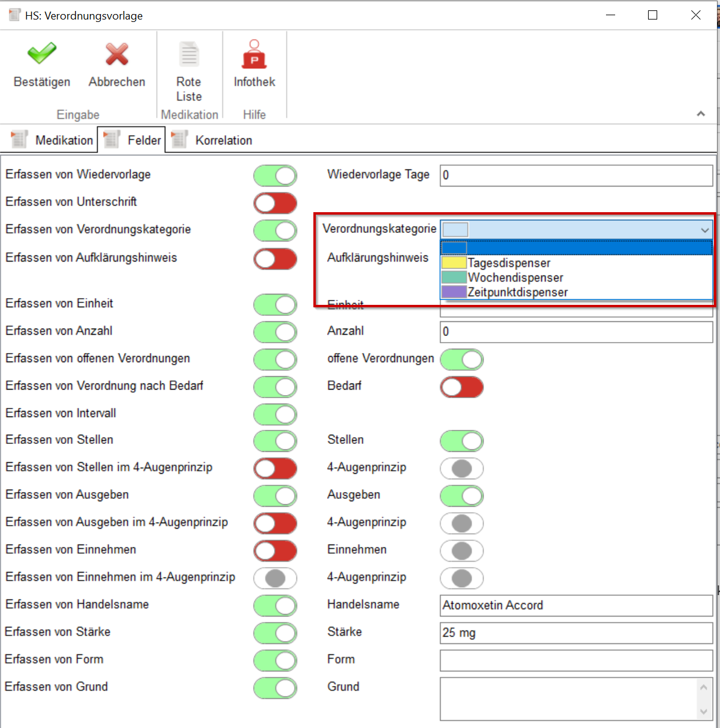
Task: Click the Medikation tab icon
Action: [19, 140]
